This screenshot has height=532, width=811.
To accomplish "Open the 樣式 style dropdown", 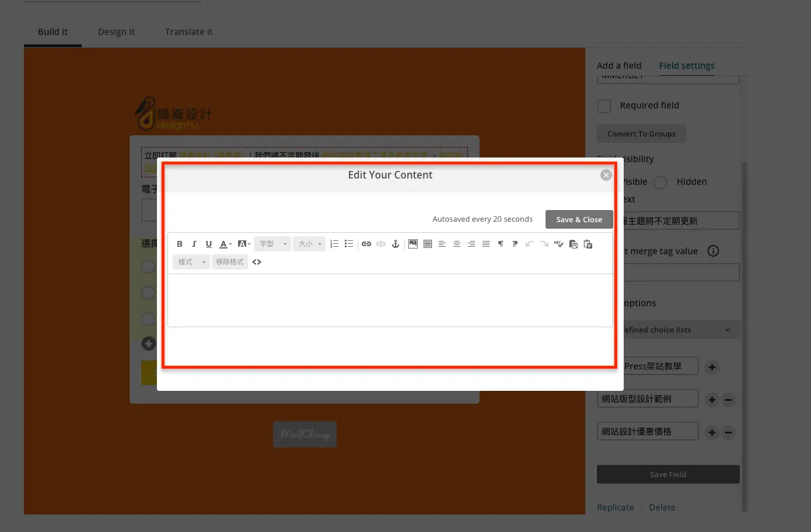I will [191, 262].
